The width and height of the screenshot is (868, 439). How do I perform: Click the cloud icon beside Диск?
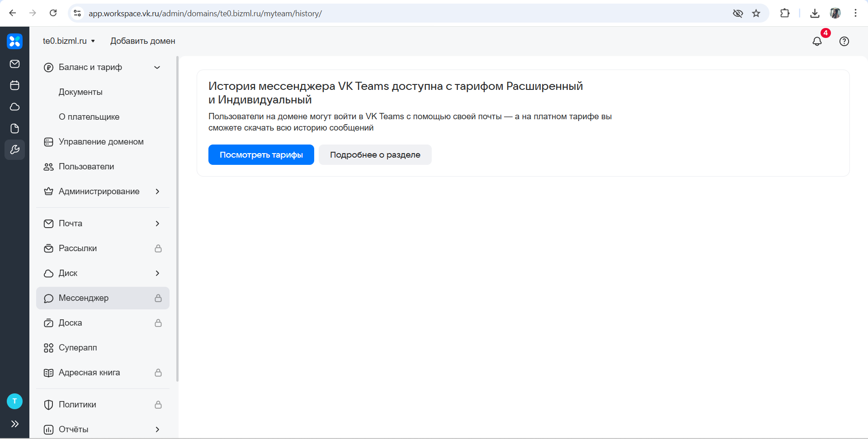tap(48, 274)
